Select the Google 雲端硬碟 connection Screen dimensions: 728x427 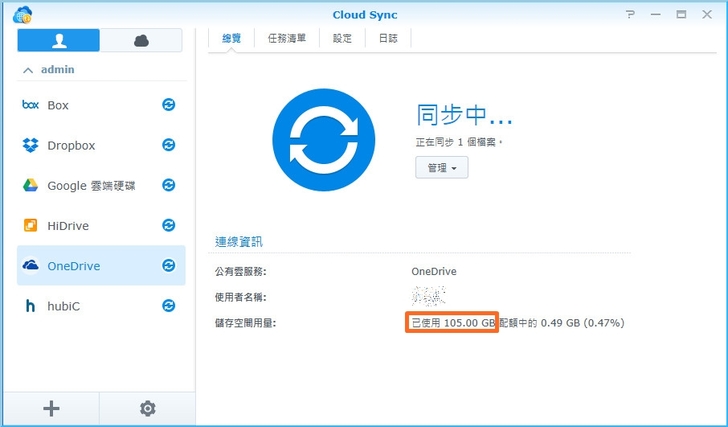tap(90, 185)
